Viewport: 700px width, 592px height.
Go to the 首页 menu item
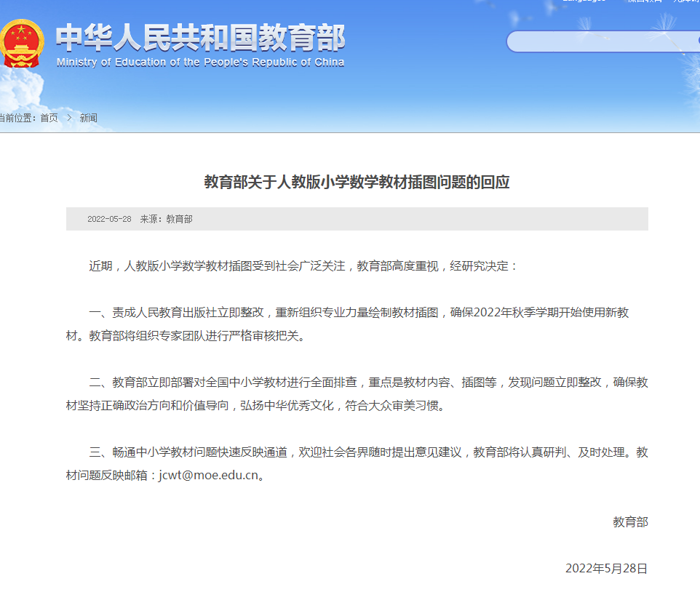click(x=49, y=118)
